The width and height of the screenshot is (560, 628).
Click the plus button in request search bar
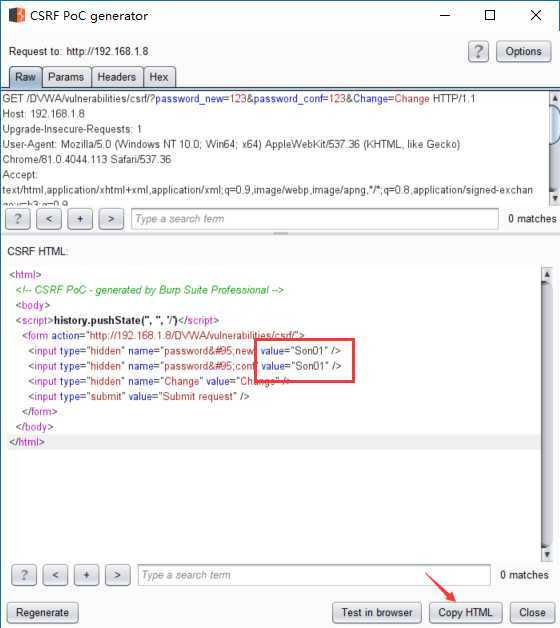pos(80,219)
